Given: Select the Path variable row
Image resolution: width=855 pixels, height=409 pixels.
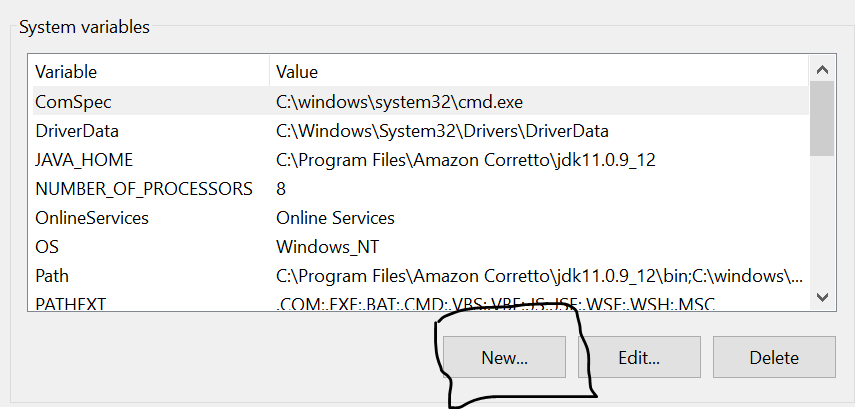Looking at the screenshot, I should pos(52,275).
